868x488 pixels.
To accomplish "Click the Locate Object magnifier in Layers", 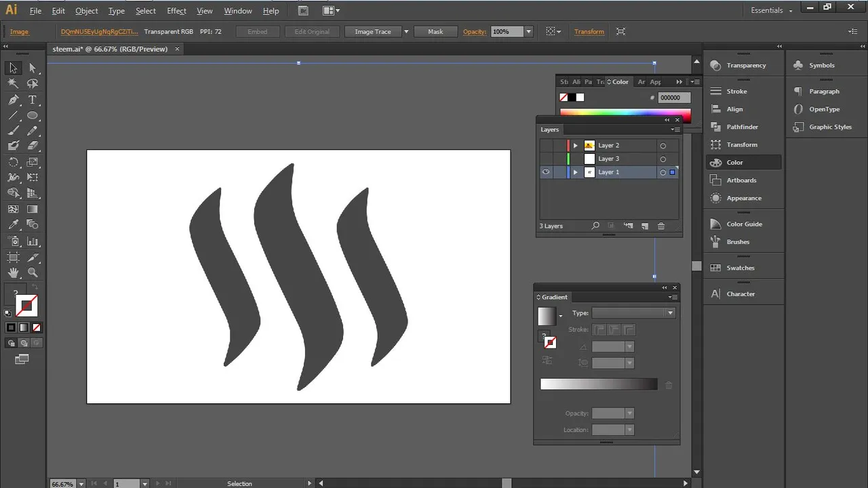I will (x=595, y=226).
